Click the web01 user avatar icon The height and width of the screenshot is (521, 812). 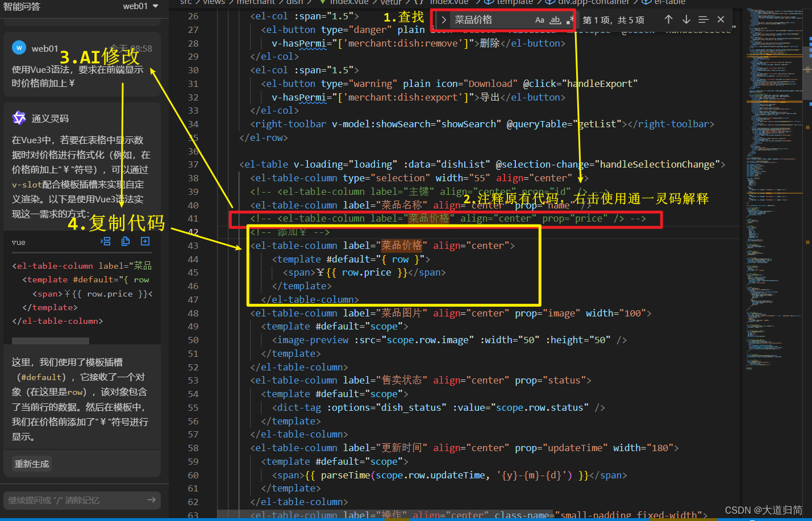pos(19,48)
